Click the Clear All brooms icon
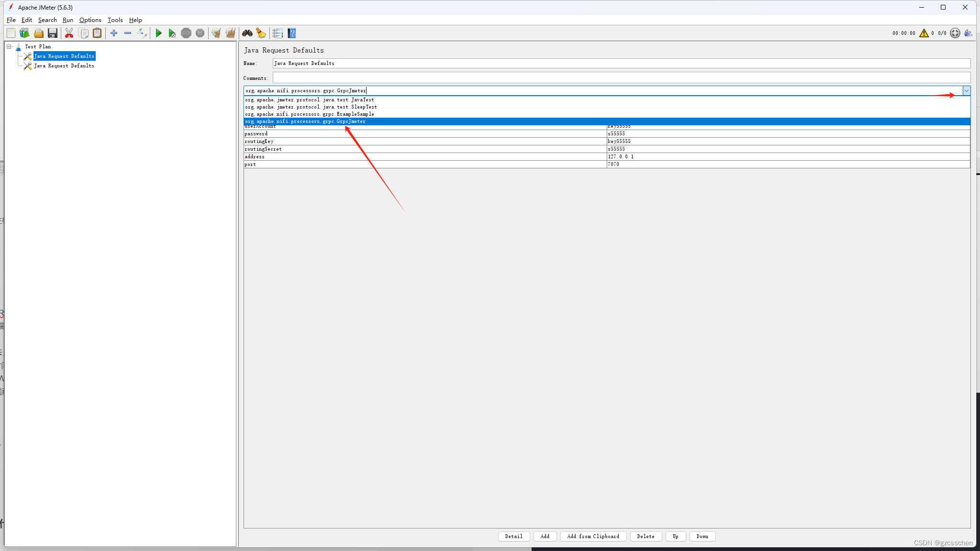The width and height of the screenshot is (980, 551). [x=230, y=33]
